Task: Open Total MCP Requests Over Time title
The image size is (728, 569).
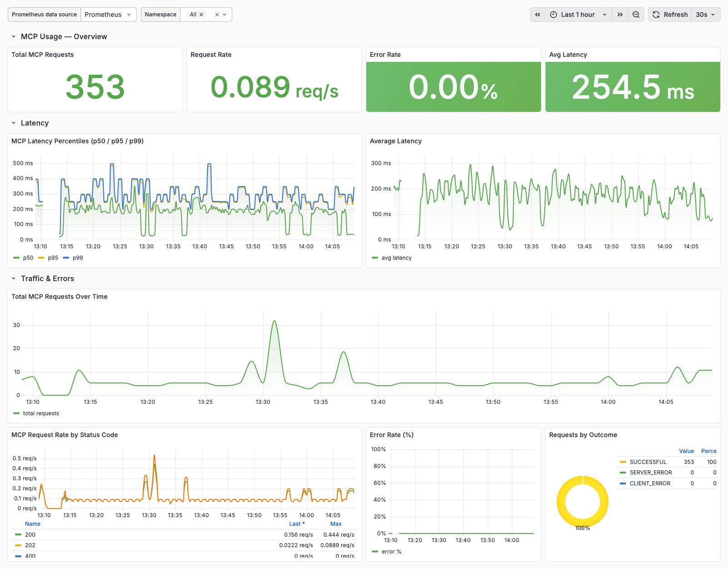Action: (x=60, y=297)
